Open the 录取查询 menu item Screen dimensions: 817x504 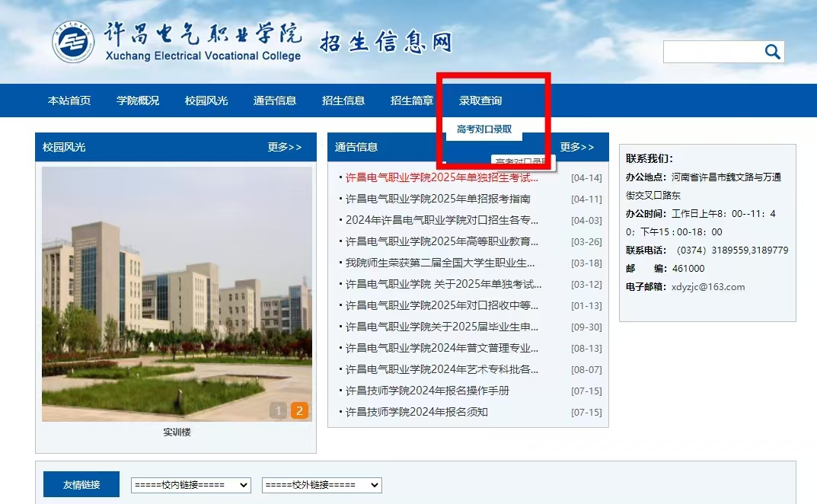pyautogui.click(x=480, y=100)
